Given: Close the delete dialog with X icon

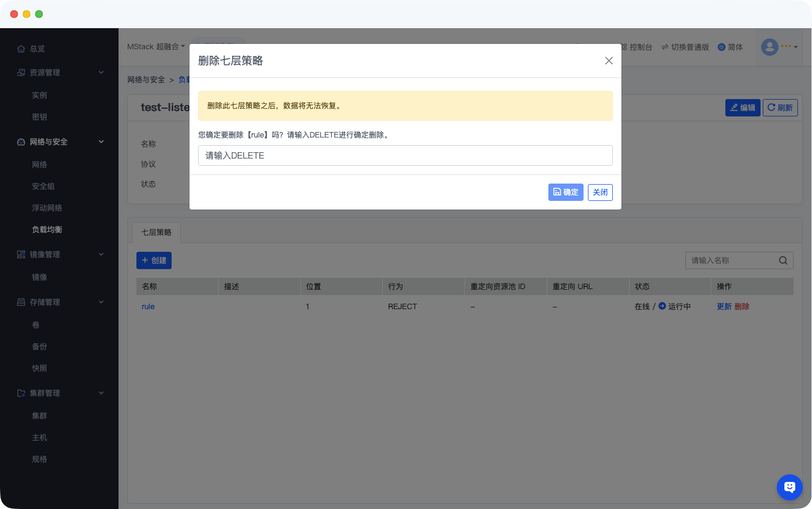Looking at the screenshot, I should tap(608, 61).
